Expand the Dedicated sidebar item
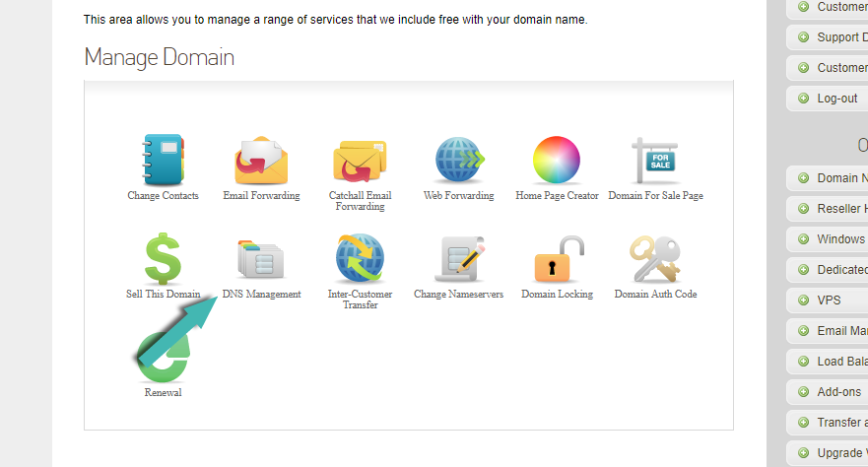The width and height of the screenshot is (868, 467). 827,270
